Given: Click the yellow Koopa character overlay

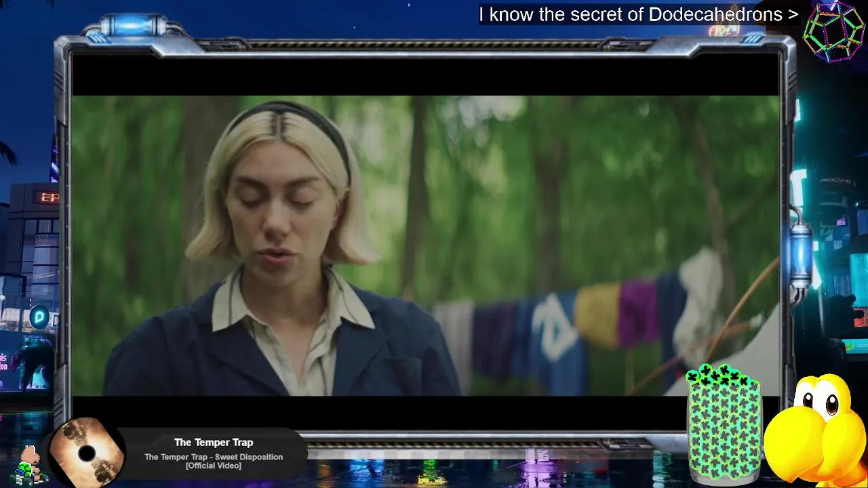Looking at the screenshot, I should [x=816, y=430].
